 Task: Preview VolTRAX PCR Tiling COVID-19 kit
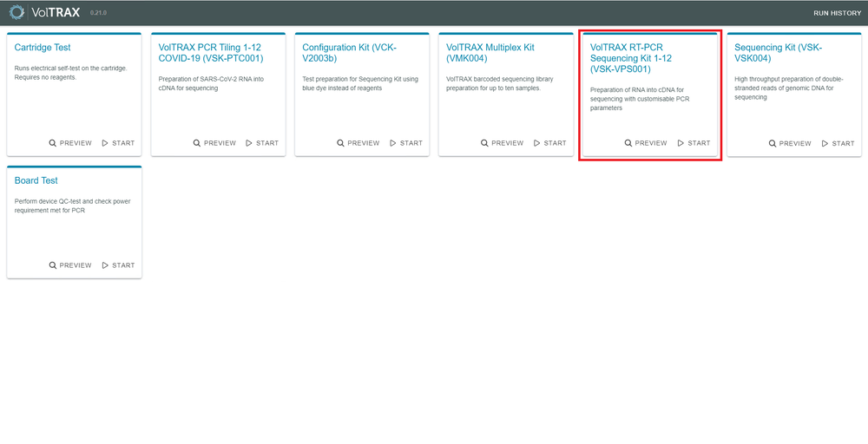click(214, 143)
